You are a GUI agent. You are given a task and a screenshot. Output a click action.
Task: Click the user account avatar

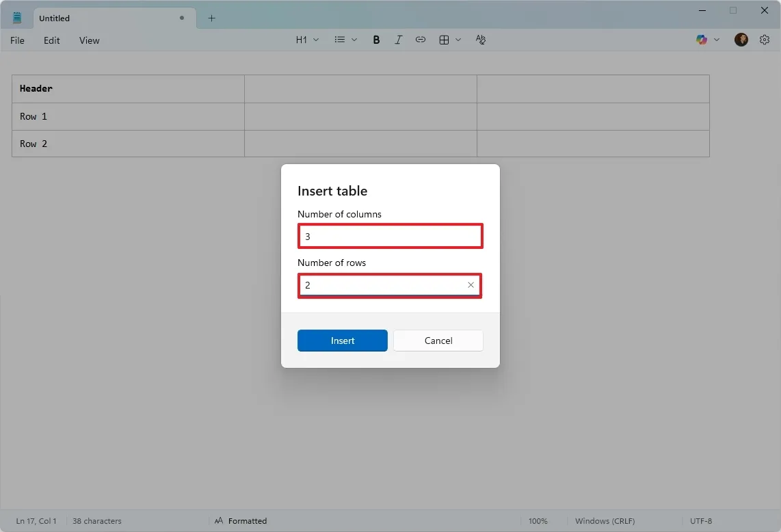tap(741, 40)
